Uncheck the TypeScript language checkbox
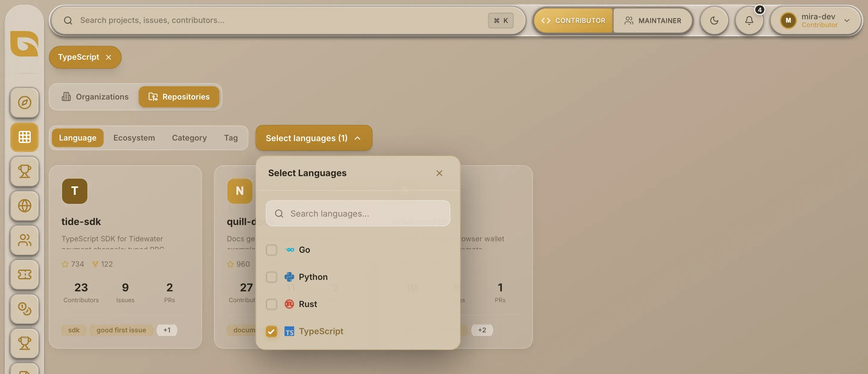The height and width of the screenshot is (374, 868). 271,331
